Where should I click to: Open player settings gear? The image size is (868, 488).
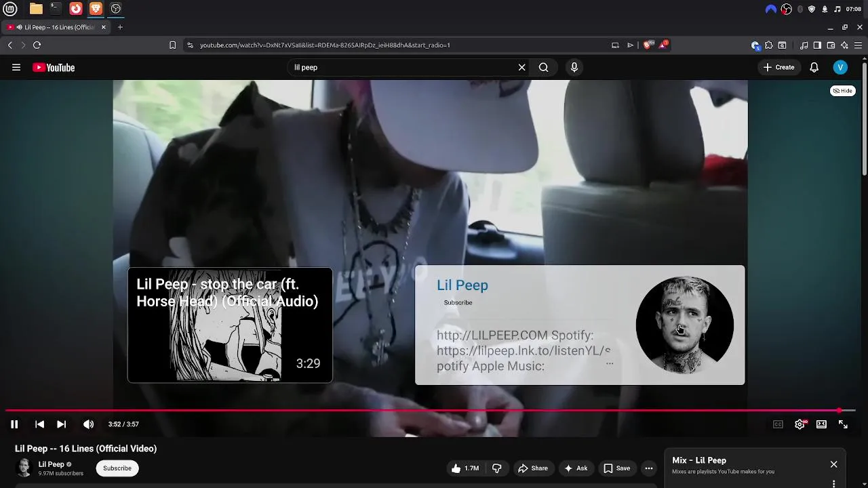coord(800,424)
